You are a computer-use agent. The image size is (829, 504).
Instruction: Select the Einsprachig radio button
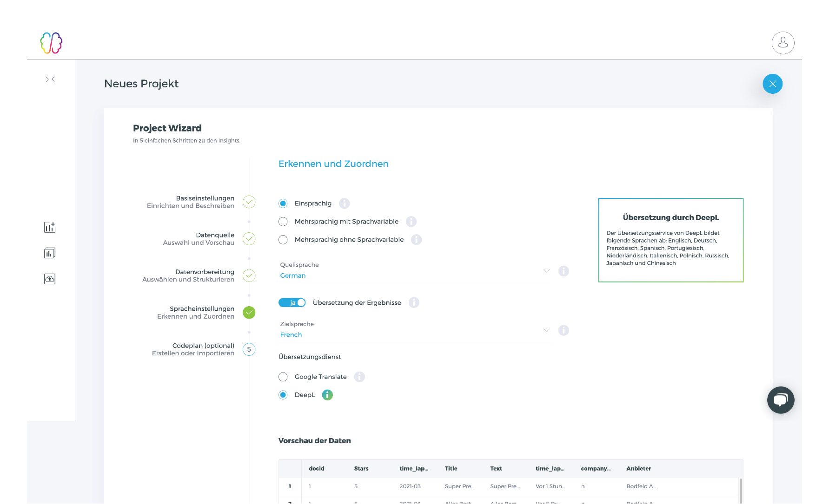pyautogui.click(x=283, y=203)
